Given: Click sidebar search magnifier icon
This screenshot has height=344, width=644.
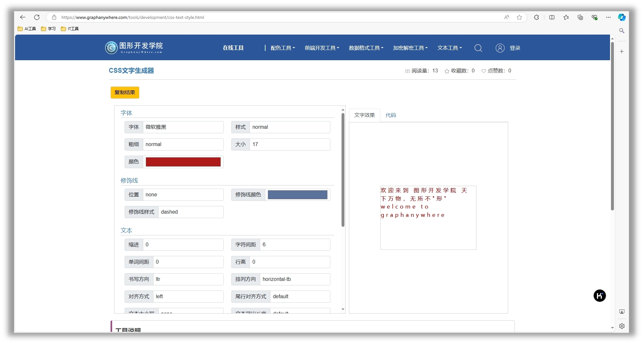Looking at the screenshot, I should [x=622, y=31].
